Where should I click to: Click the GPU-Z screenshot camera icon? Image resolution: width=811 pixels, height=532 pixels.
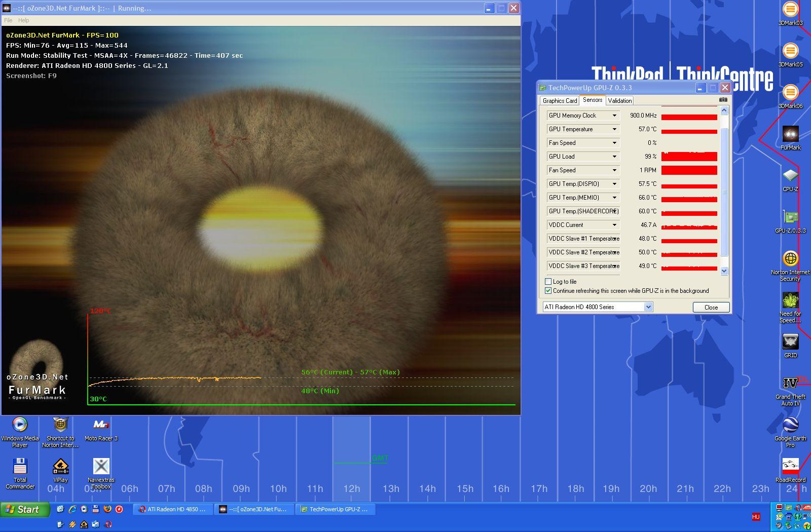click(x=723, y=100)
